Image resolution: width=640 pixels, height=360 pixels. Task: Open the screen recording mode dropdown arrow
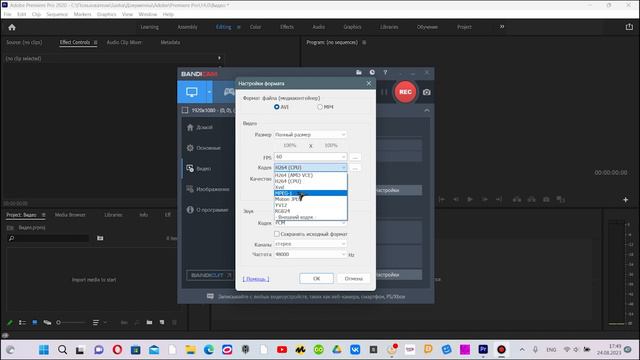pos(209,92)
